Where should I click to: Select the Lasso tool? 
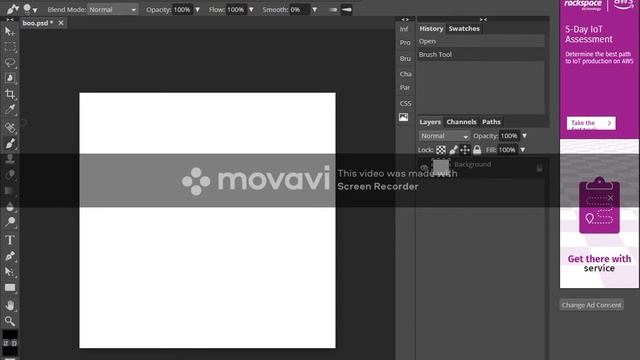click(10, 62)
